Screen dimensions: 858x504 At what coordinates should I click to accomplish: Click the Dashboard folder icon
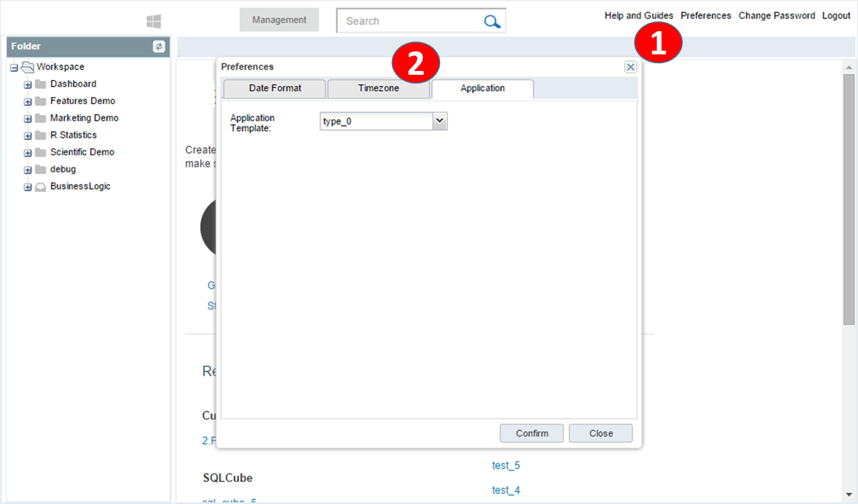pyautogui.click(x=40, y=84)
